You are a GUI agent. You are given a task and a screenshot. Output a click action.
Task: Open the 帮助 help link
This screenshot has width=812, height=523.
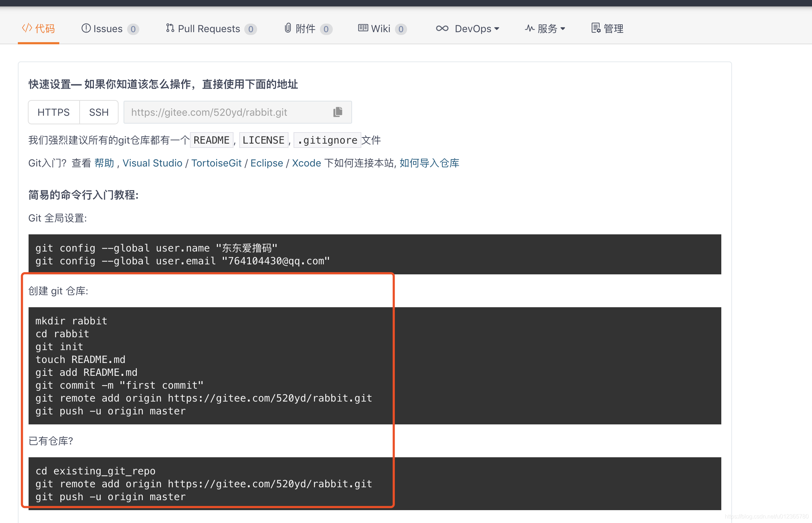104,163
